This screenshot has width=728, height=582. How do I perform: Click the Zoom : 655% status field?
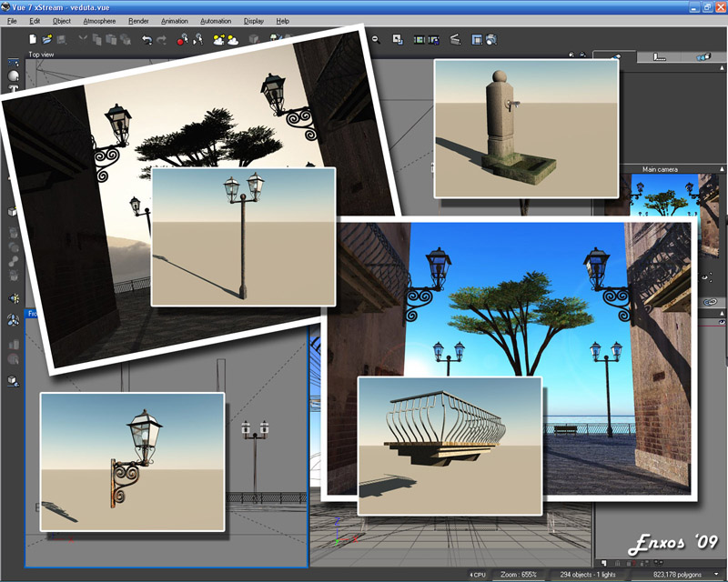coord(518,575)
